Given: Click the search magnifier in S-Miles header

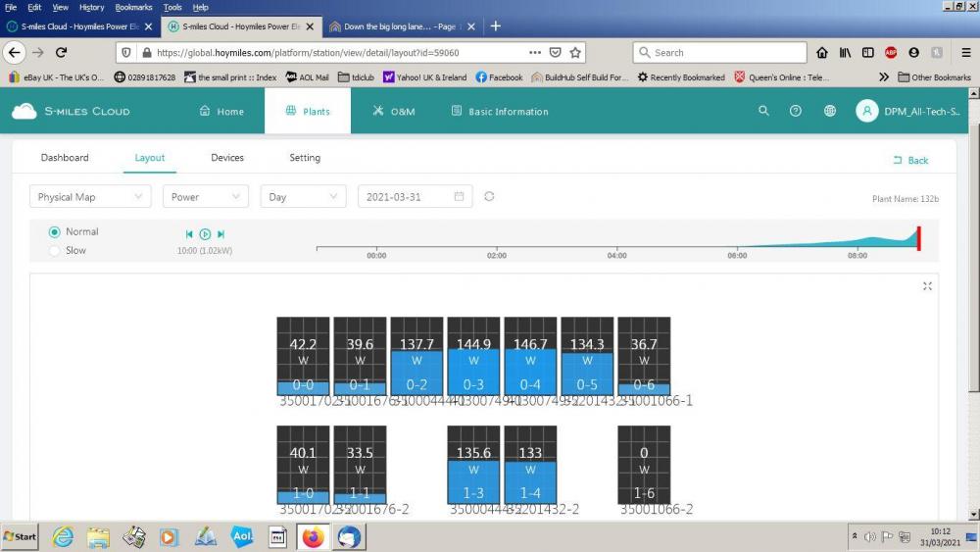Looking at the screenshot, I should (763, 111).
